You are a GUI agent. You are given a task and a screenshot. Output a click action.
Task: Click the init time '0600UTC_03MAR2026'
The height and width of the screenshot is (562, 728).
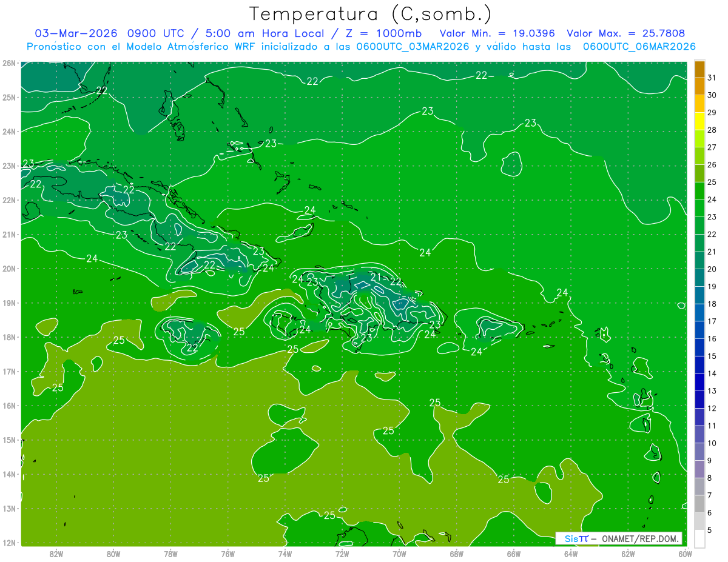tap(413, 47)
